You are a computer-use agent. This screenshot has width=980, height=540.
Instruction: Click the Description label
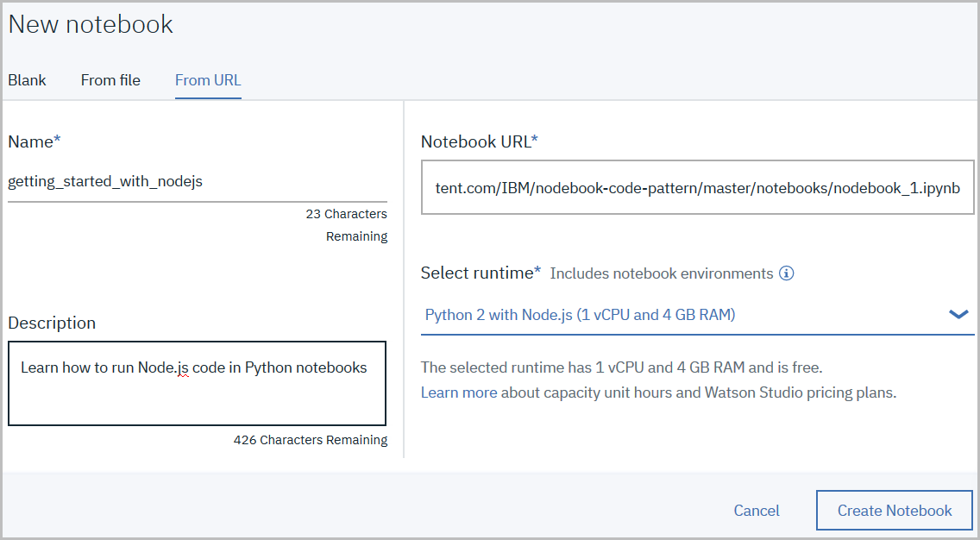(x=52, y=323)
